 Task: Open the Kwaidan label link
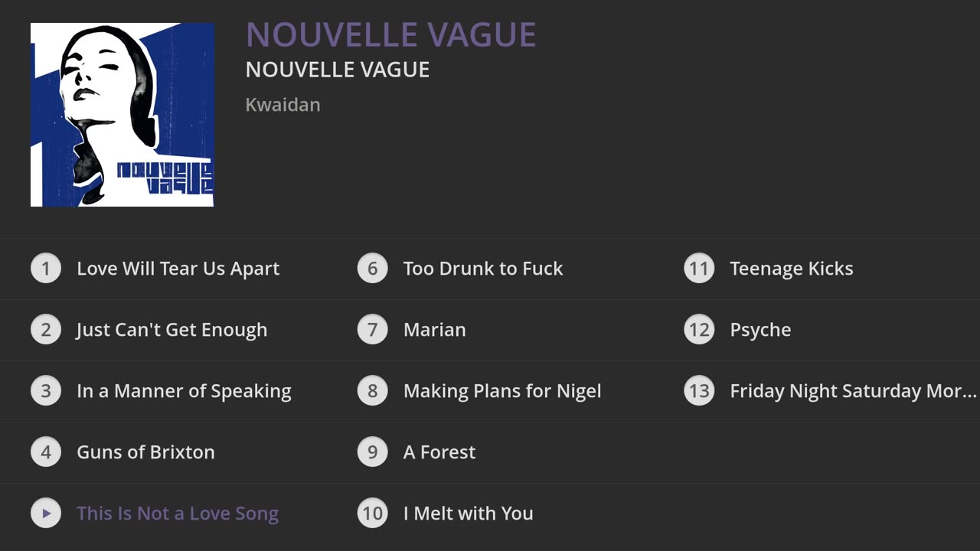click(283, 105)
